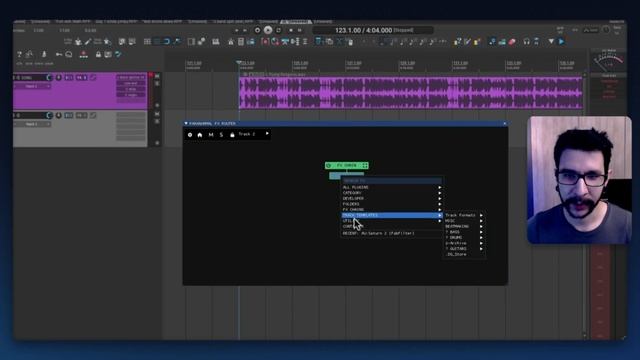This screenshot has height=360, width=640.
Task: Click the purple audio waveform item
Action: pyautogui.click(x=410, y=93)
